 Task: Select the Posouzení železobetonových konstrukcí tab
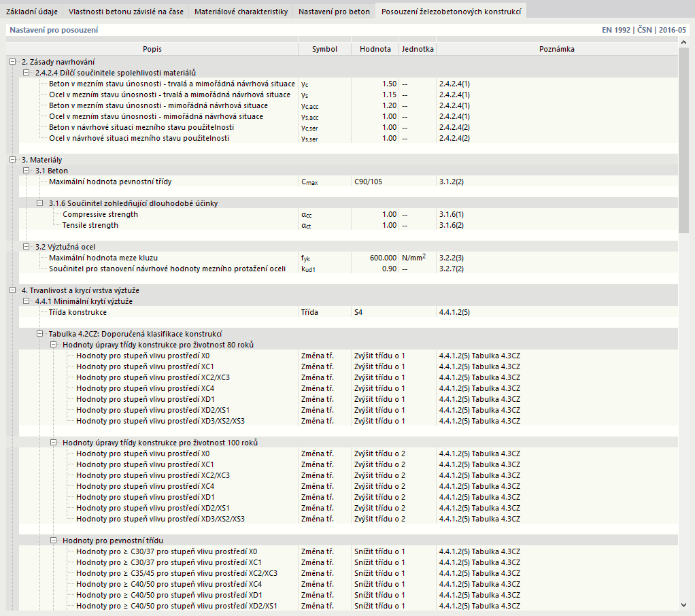pyautogui.click(x=452, y=12)
